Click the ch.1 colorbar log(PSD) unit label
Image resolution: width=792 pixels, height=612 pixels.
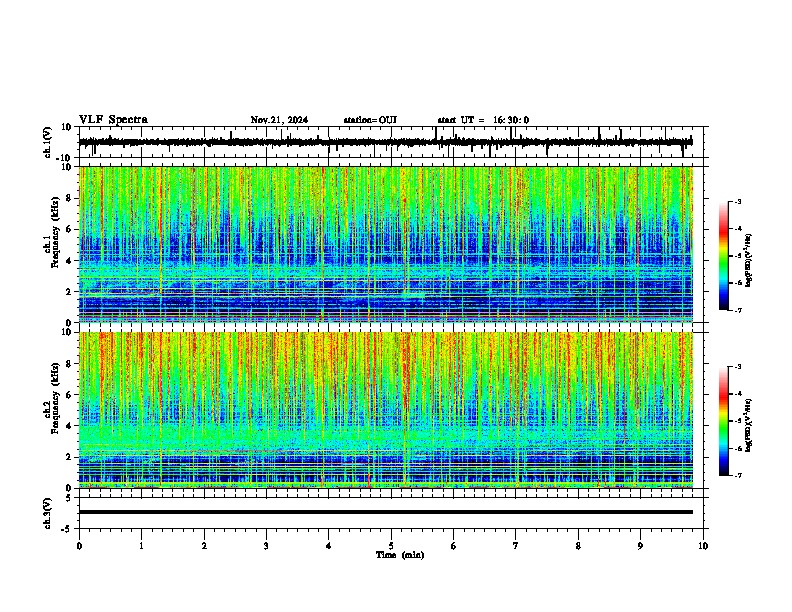click(x=749, y=260)
